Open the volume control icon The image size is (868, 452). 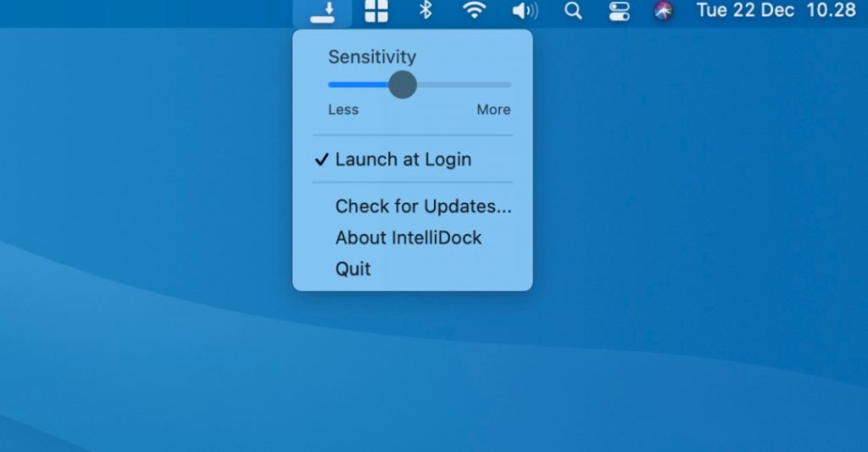[x=524, y=10]
